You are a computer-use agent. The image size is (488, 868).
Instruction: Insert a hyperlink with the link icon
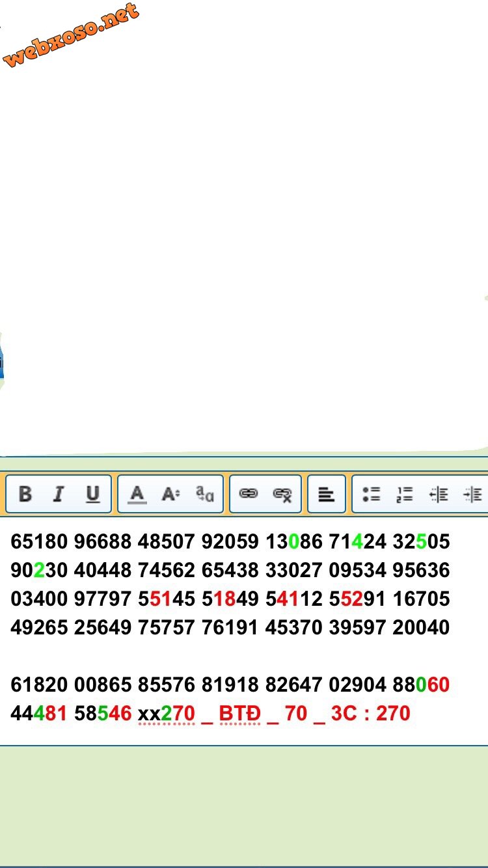tap(249, 495)
